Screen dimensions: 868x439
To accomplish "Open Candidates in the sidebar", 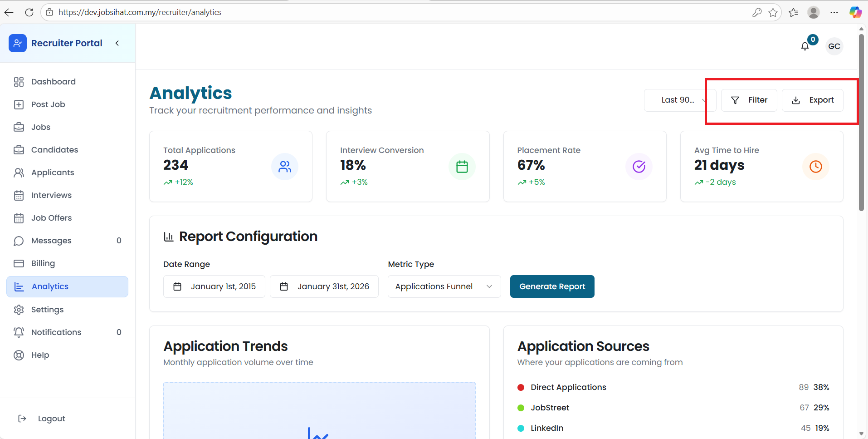I will [x=54, y=150].
